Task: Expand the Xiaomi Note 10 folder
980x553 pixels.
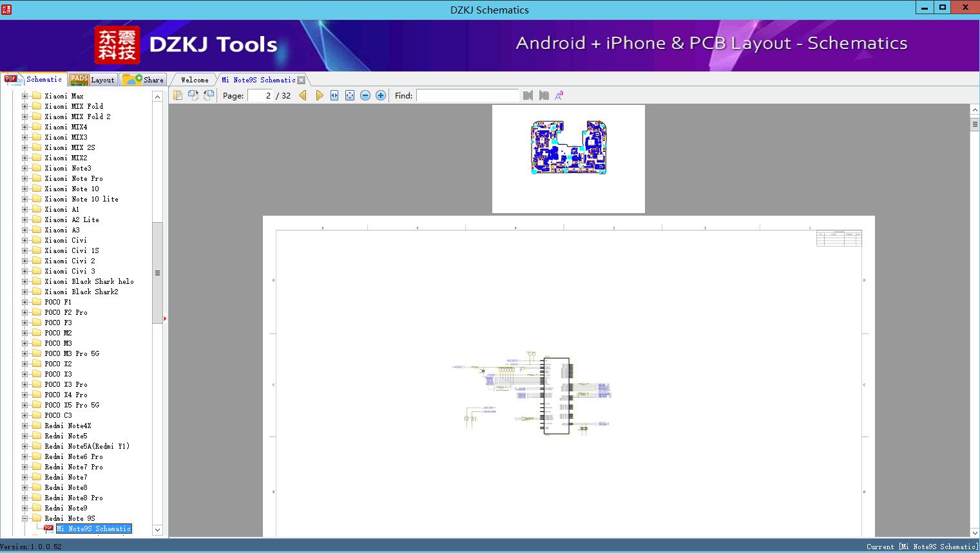Action: pos(25,189)
